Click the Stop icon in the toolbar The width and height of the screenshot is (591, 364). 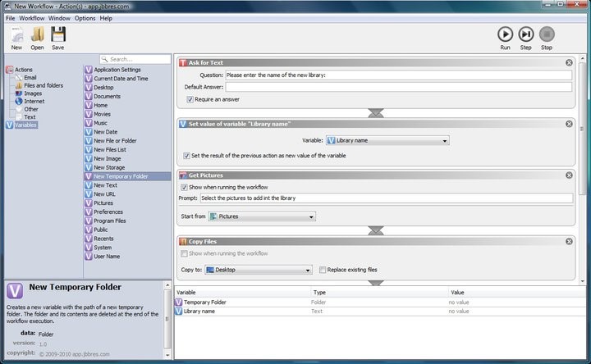tap(547, 36)
